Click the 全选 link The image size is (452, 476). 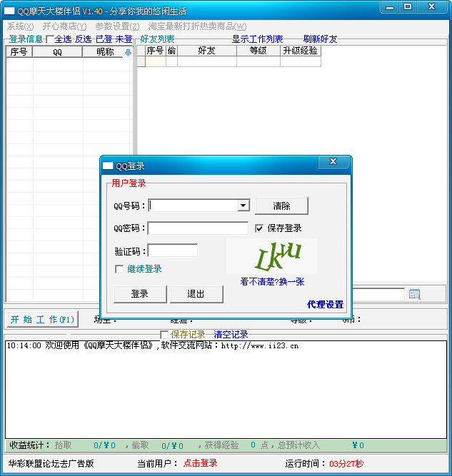[63, 39]
